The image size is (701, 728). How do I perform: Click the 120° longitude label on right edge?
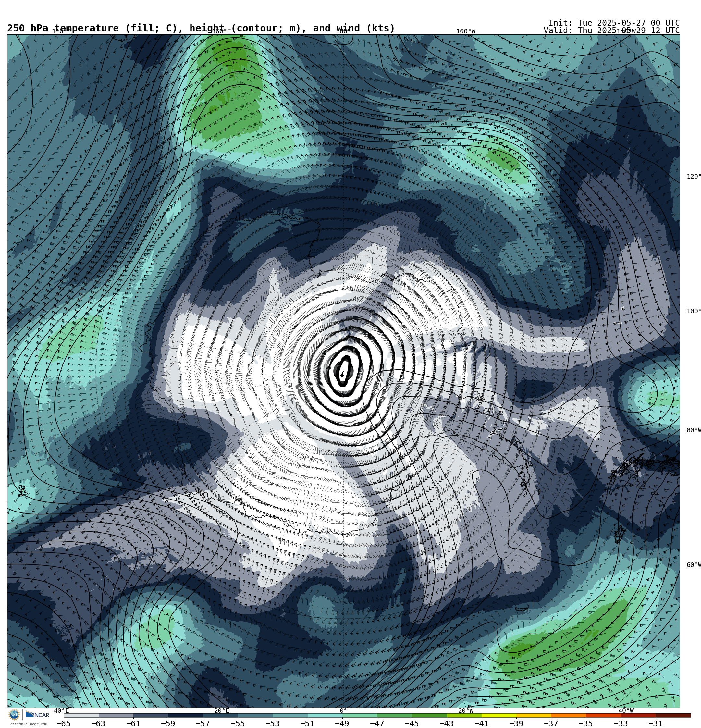point(694,177)
